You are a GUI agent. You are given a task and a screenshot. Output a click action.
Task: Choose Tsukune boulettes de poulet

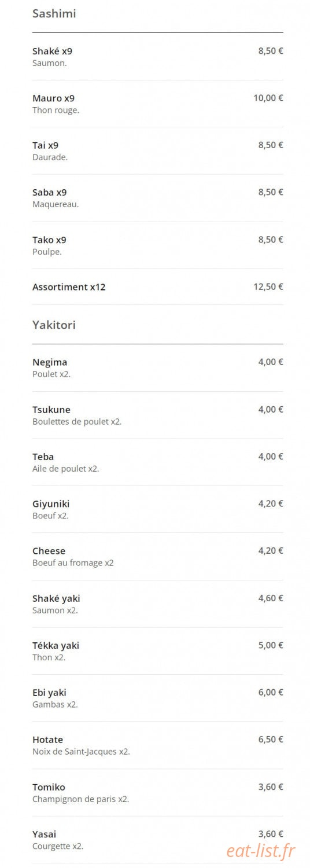pyautogui.click(x=157, y=415)
